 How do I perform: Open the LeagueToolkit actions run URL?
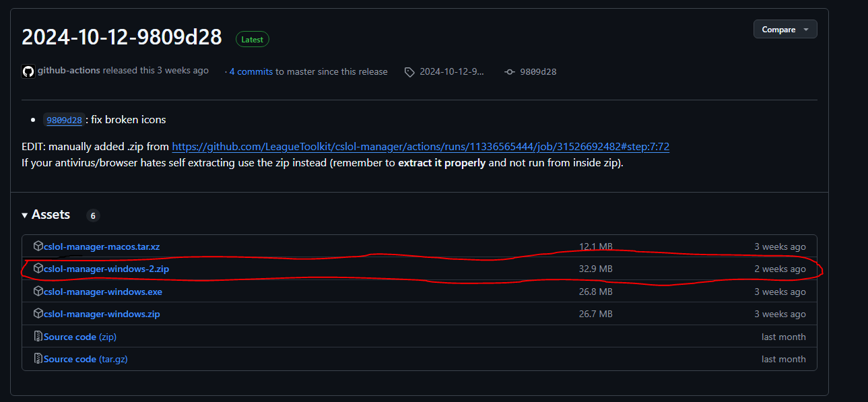point(421,146)
